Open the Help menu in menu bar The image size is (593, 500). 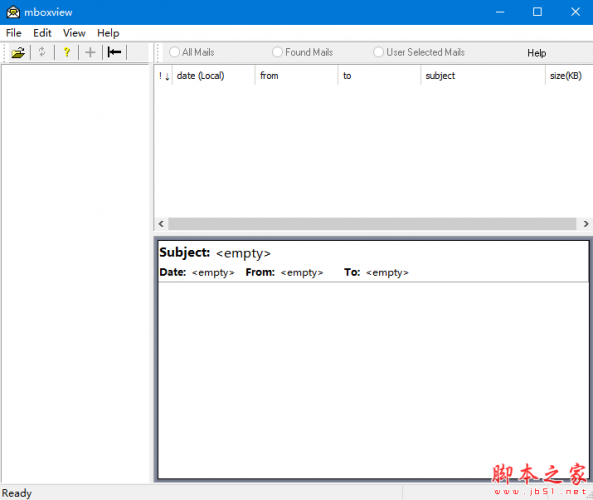108,33
